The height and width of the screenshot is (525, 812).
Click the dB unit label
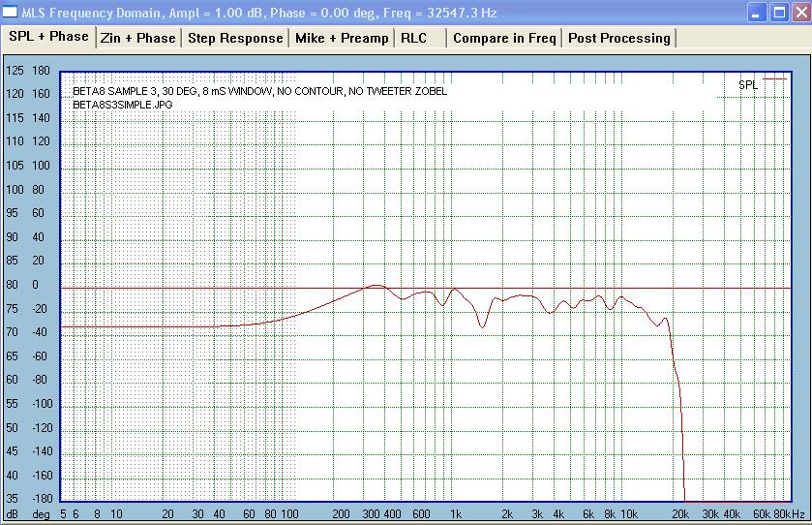[12, 514]
